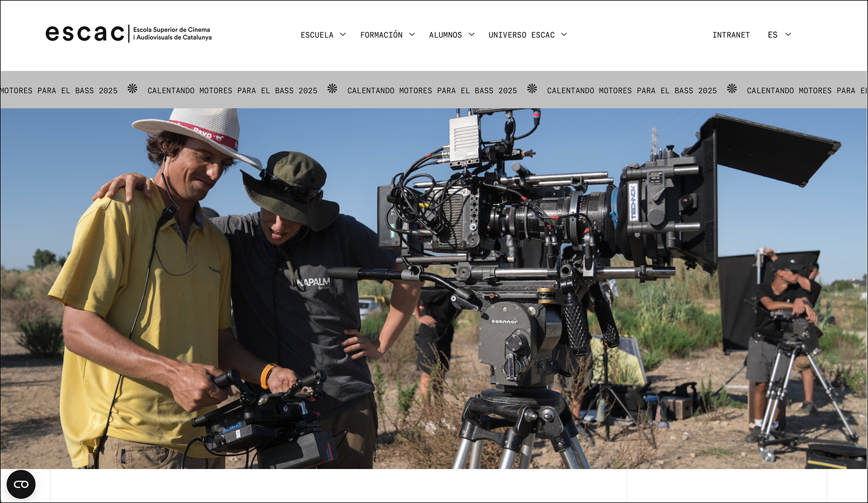Open the cookie settings round button
The height and width of the screenshot is (503, 868).
click(x=21, y=484)
